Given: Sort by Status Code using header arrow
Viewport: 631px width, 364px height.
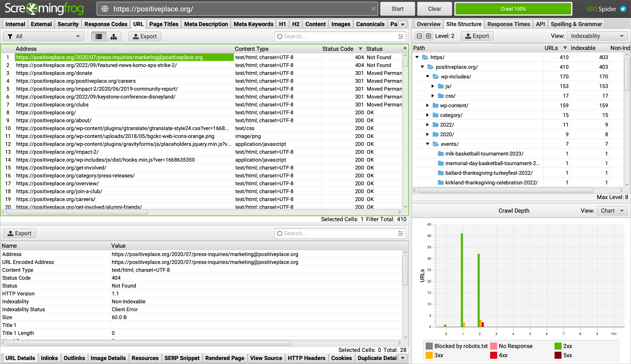Looking at the screenshot, I should [x=360, y=48].
